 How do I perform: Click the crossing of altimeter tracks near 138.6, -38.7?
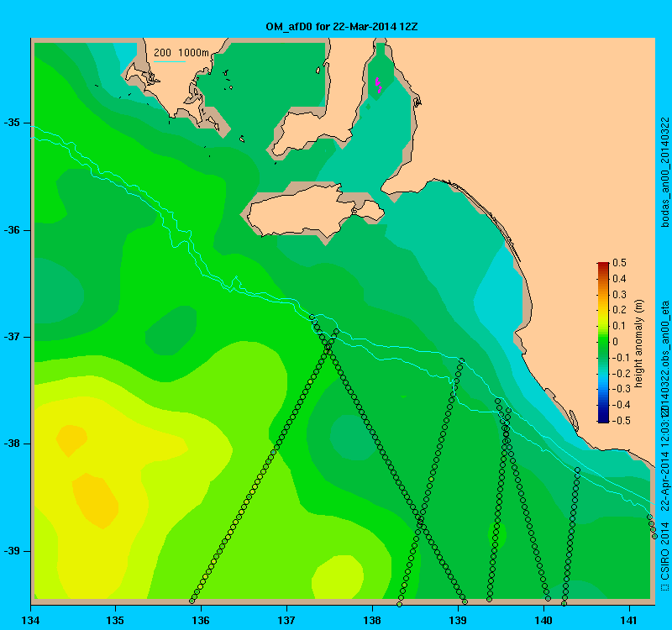click(421, 520)
